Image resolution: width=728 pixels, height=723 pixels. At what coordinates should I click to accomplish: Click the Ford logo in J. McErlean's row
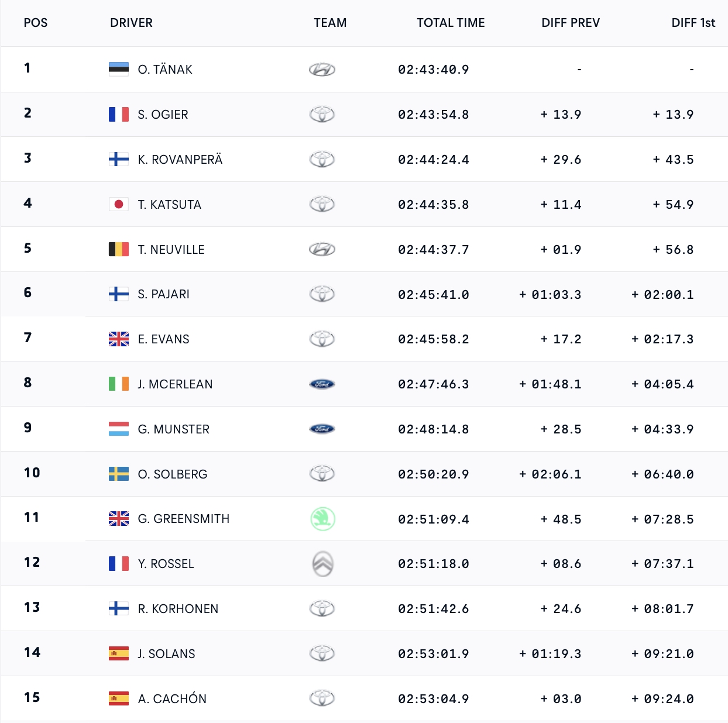(322, 384)
